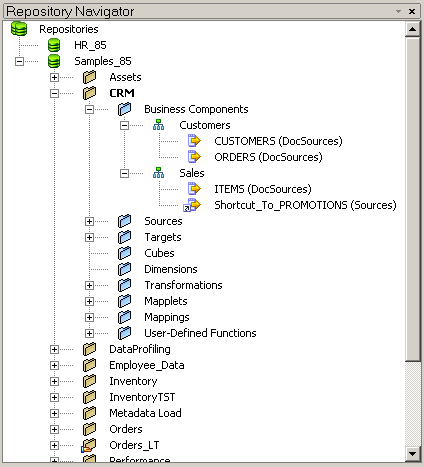
Task: Expand the Employee_Data folder node
Action: point(54,365)
